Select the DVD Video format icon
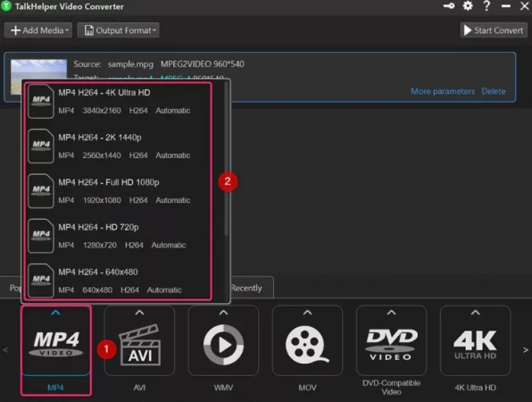This screenshot has width=532, height=402. click(391, 345)
